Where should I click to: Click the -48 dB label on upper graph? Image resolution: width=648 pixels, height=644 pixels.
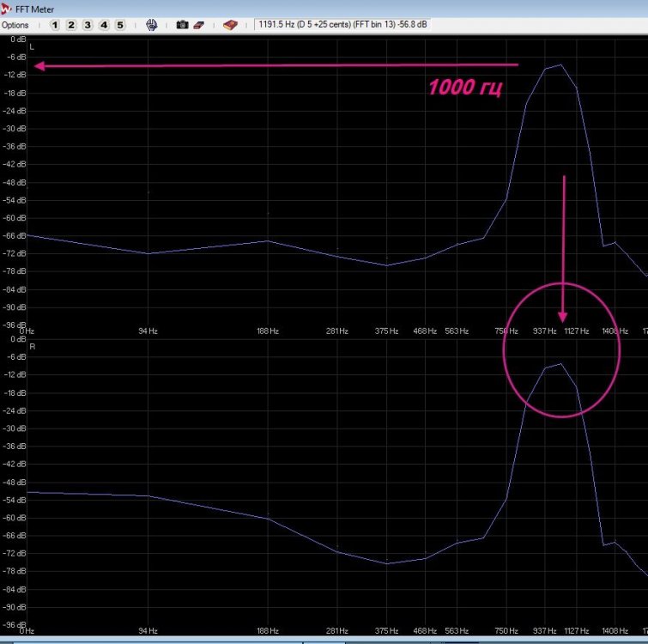click(x=15, y=182)
